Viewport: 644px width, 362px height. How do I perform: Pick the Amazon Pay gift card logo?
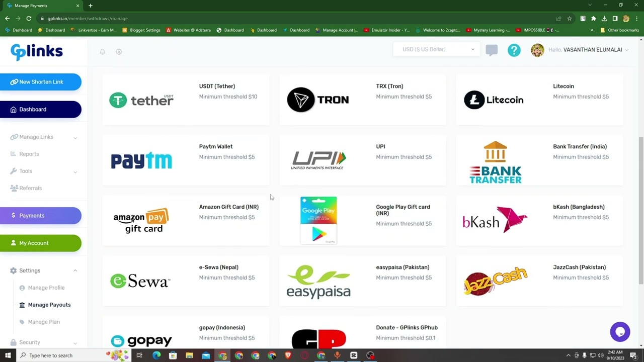coord(141,220)
